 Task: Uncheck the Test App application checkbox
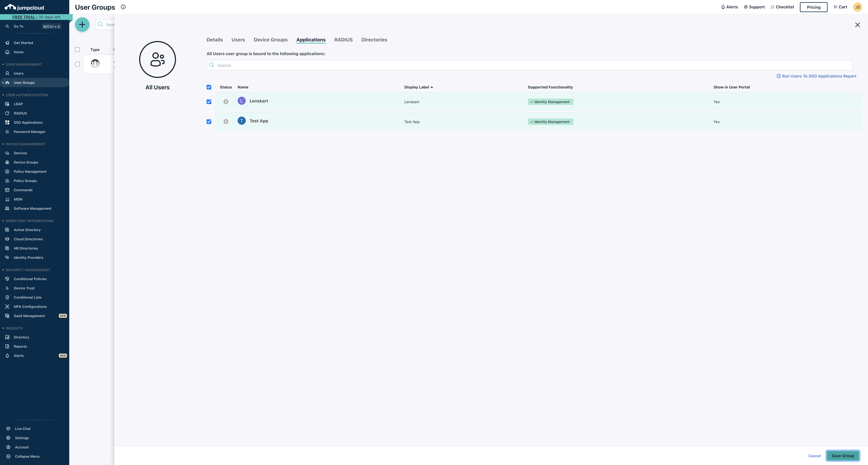click(x=209, y=122)
